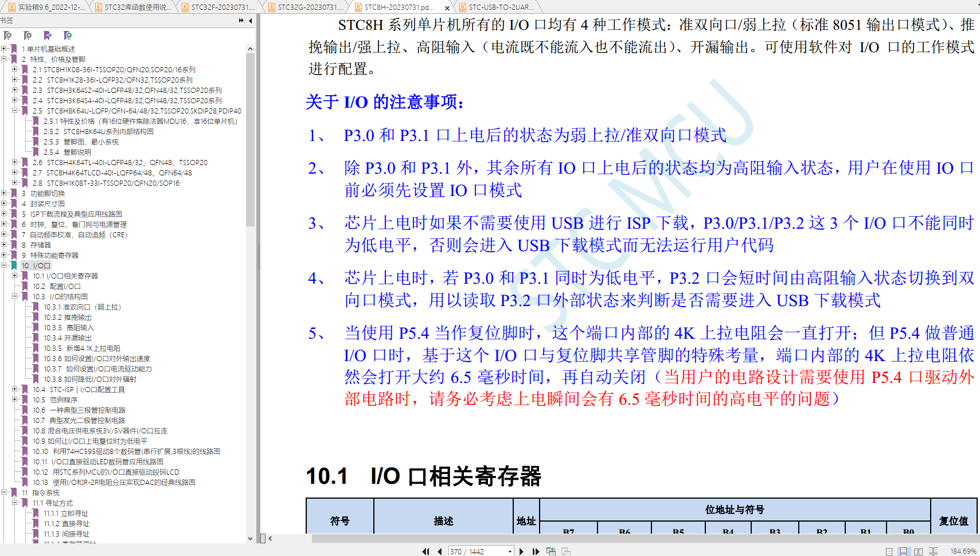Viewport: 980px width, 556px height.
Task: Click the go-to-next-view icon in the navigation bar
Action: tap(566, 551)
